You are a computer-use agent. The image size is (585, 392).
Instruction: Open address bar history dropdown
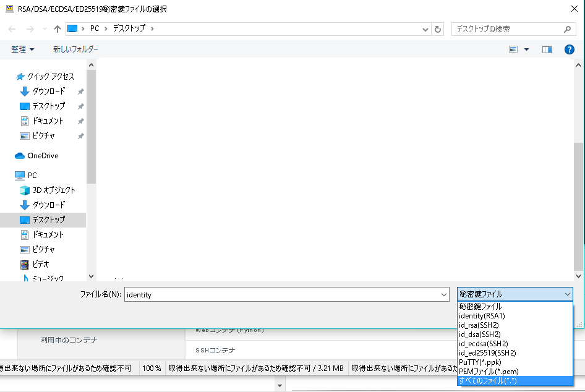point(425,29)
